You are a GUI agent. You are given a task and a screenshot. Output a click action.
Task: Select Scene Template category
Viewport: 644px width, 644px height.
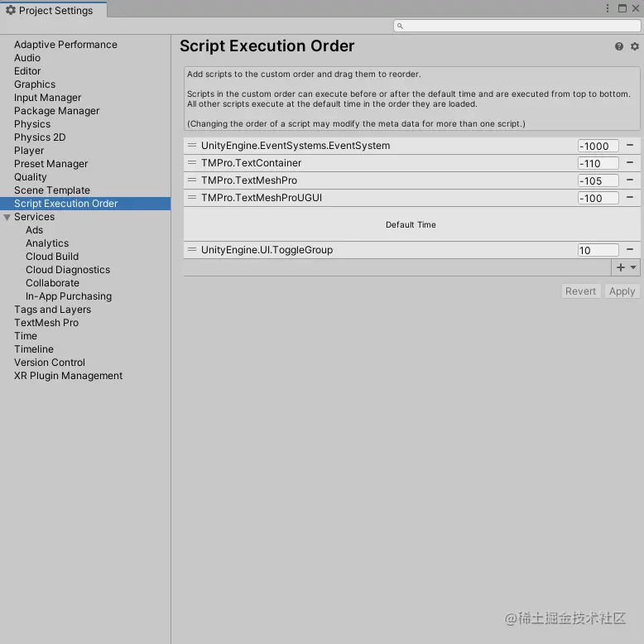point(52,190)
